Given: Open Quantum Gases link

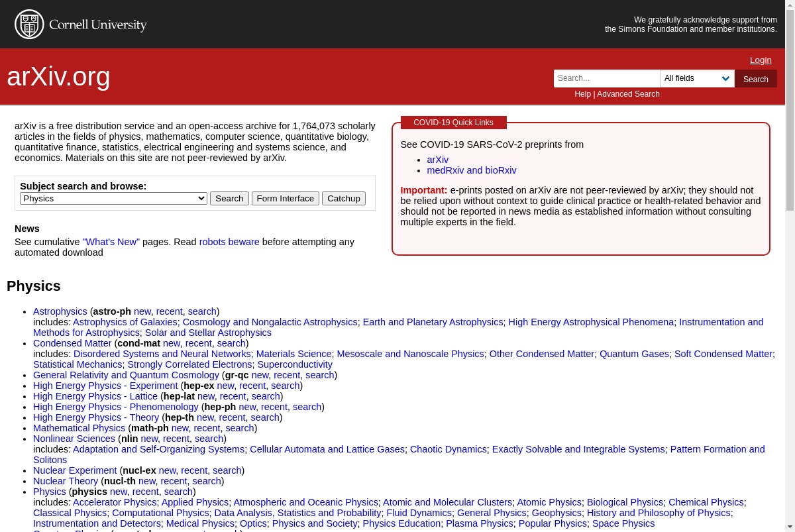Looking at the screenshot, I should pos(634,354).
